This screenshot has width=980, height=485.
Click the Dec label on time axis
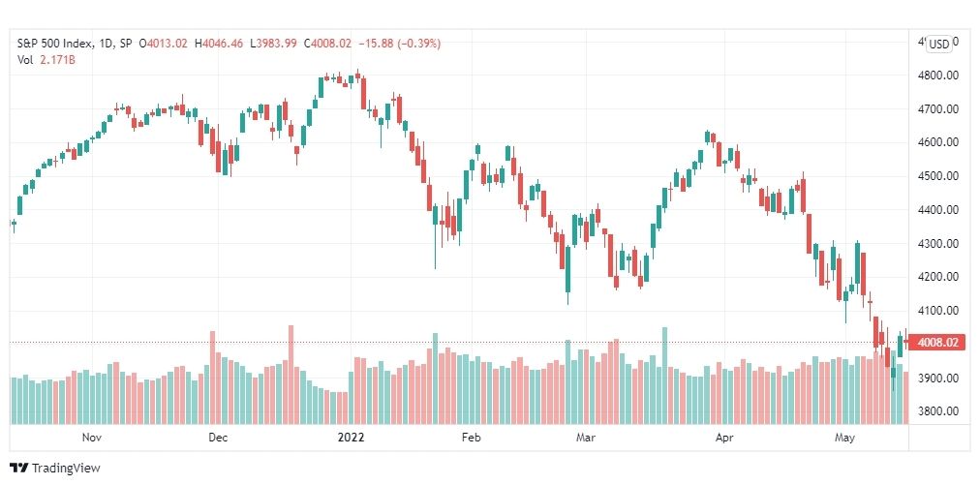pos(218,438)
